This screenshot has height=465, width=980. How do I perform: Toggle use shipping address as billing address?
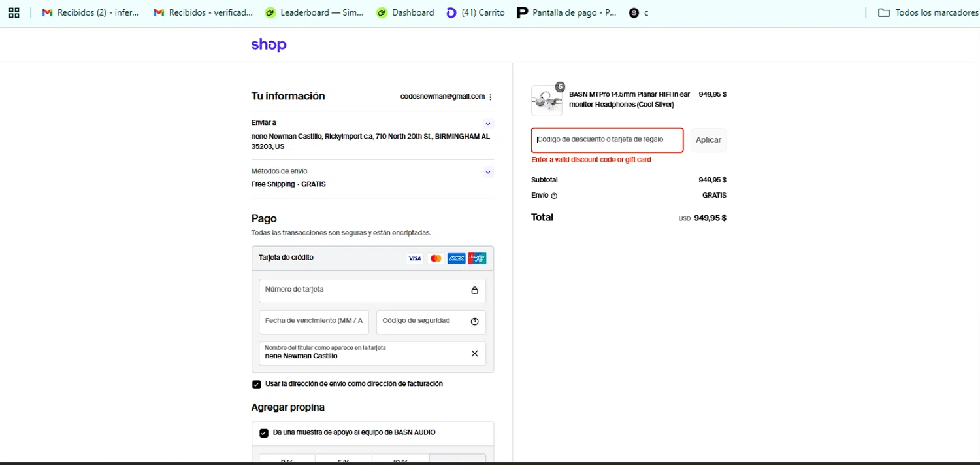[x=257, y=384]
